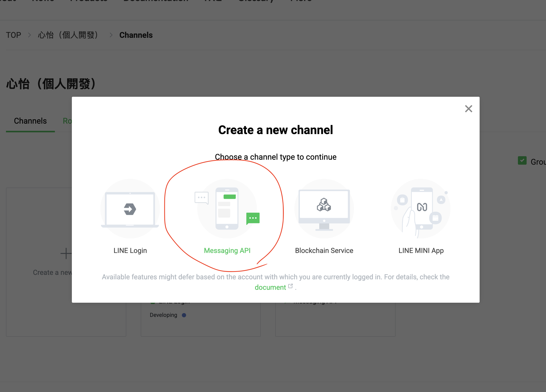Image resolution: width=546 pixels, height=392 pixels.
Task: Go to TOP in the breadcrumb
Action: coord(13,35)
